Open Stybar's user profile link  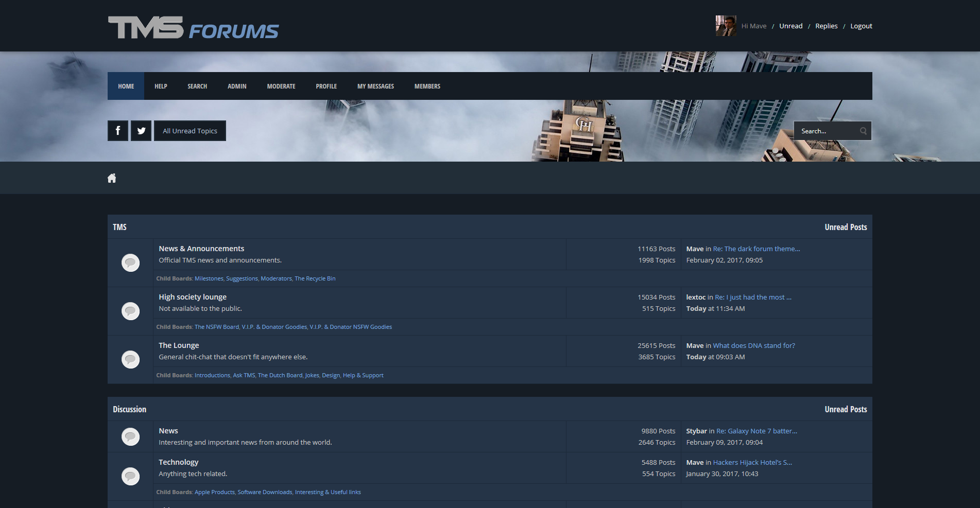696,431
